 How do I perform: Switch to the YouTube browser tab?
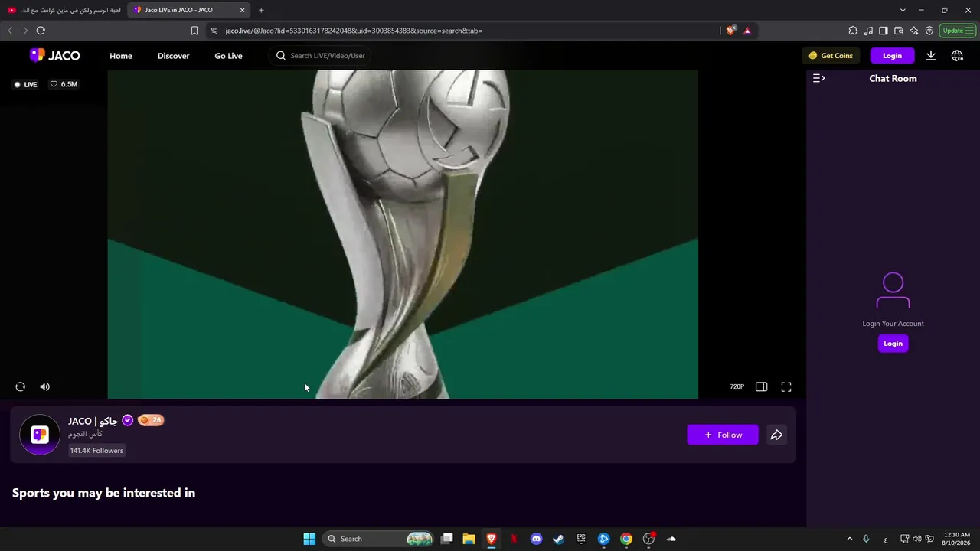tap(64, 10)
